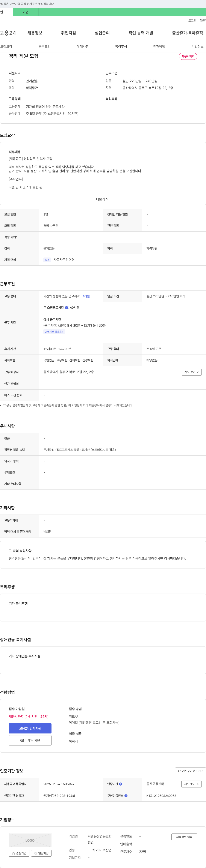This screenshot has width=206, height=868.
Task: Click the 그 외 기타 축산업 industry text
Action: coord(100,850)
